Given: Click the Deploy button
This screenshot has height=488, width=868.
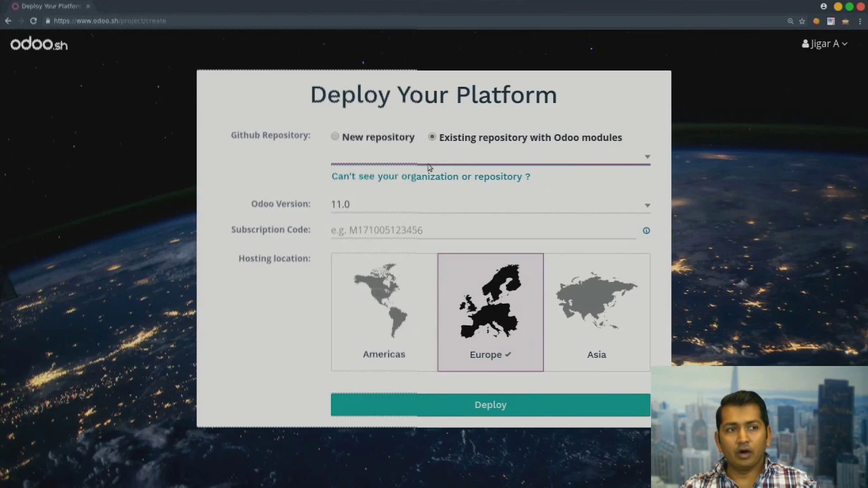Looking at the screenshot, I should click(x=490, y=405).
